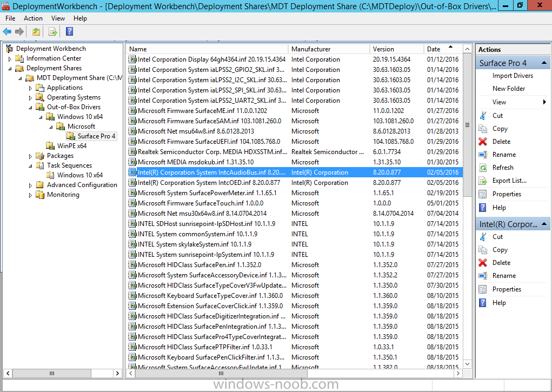Click the Applications folder icon in tree

[40, 88]
